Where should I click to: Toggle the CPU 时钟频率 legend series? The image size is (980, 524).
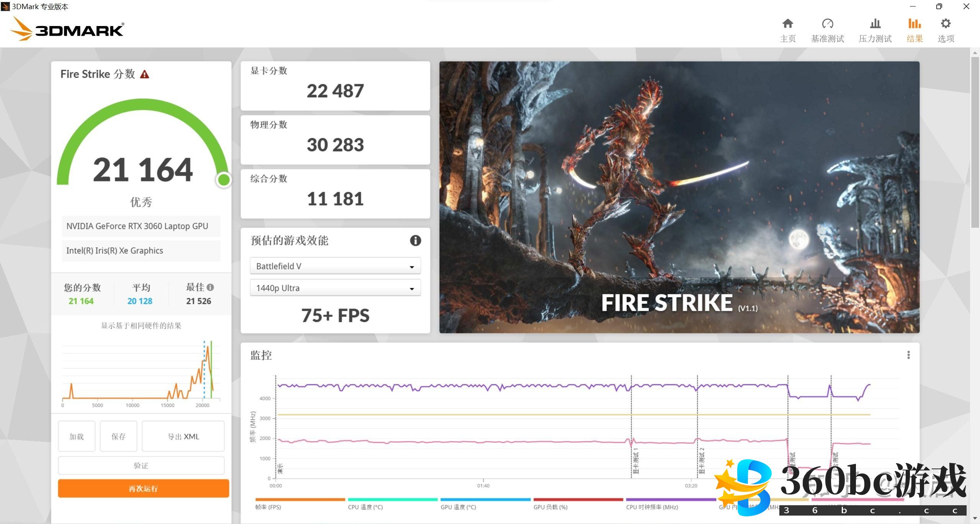(652, 507)
